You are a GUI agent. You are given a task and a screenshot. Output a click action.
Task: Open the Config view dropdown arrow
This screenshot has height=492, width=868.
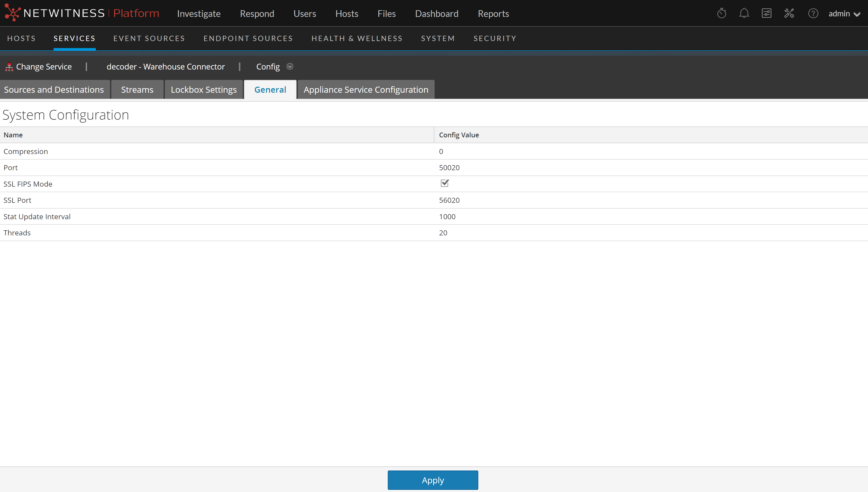coord(290,67)
